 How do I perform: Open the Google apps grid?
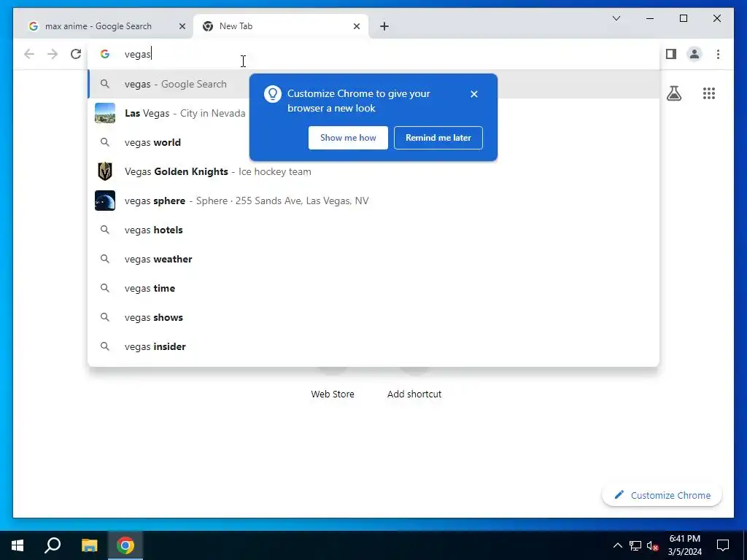pos(709,93)
